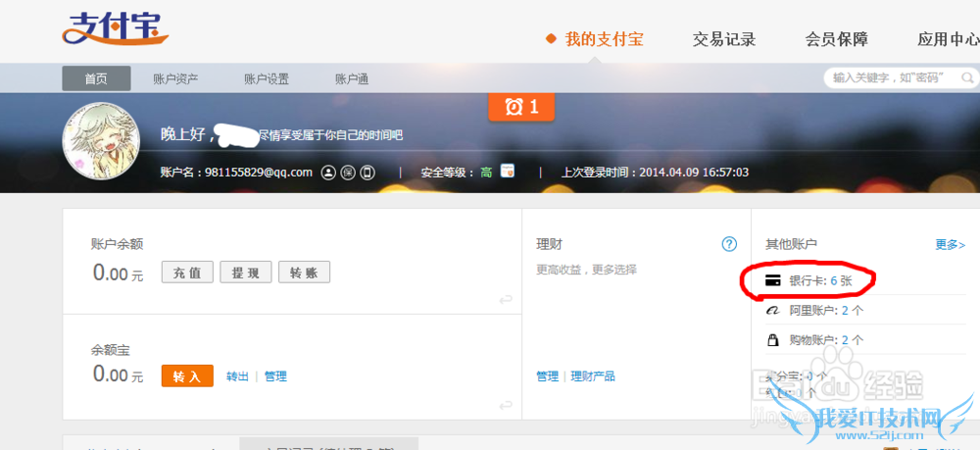The width and height of the screenshot is (980, 450).
Task: Click the 转出 link under 余额宝
Action: (237, 376)
